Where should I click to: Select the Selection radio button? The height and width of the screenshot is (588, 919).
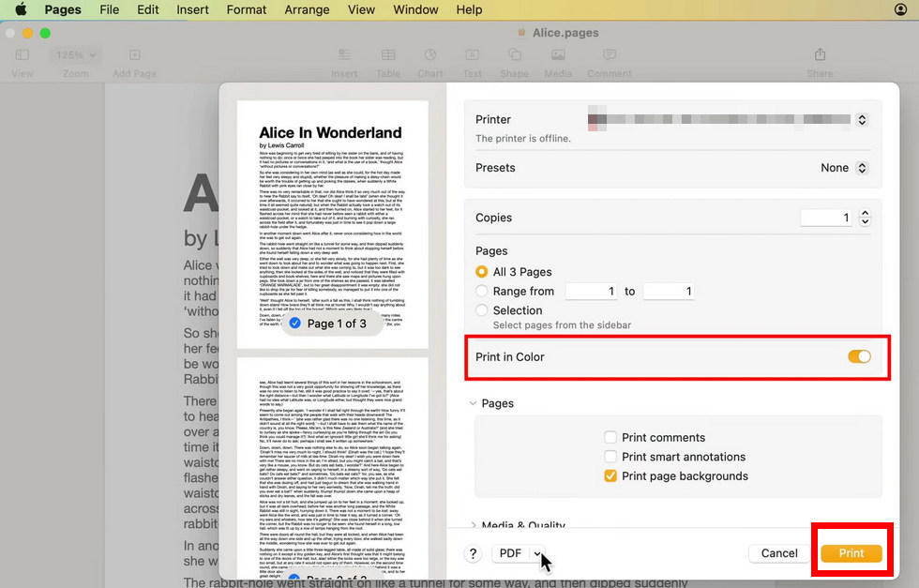click(x=482, y=310)
